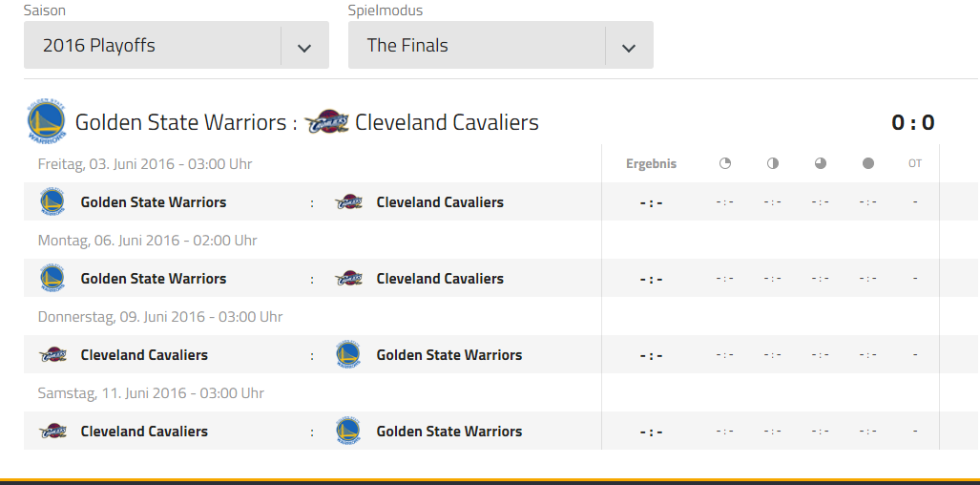Click the Ergebnis column header

[651, 164]
